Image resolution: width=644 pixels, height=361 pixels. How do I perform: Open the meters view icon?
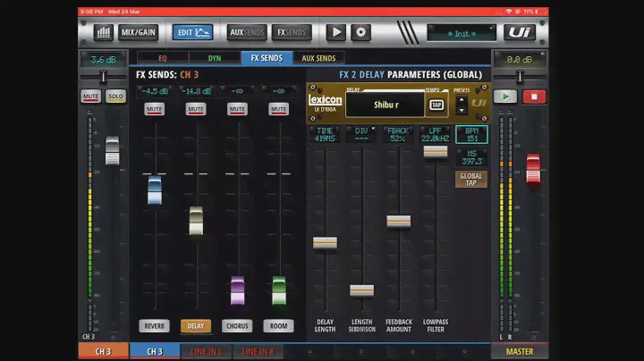(104, 33)
